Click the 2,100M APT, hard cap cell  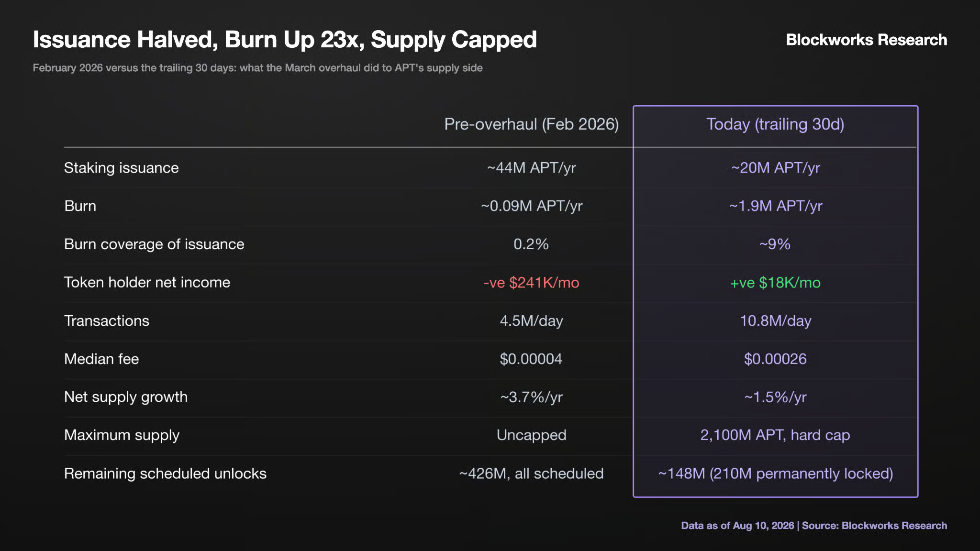pos(775,435)
